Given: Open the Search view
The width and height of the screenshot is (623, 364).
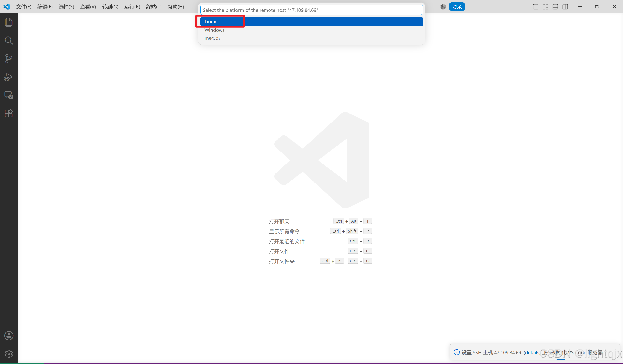Looking at the screenshot, I should coord(9,40).
